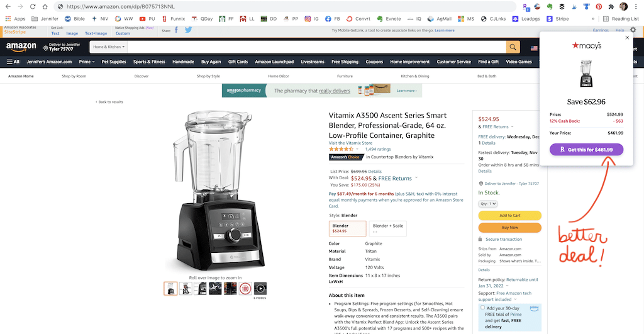Click the yellow Add to Cart button
The image size is (644, 334).
point(509,215)
